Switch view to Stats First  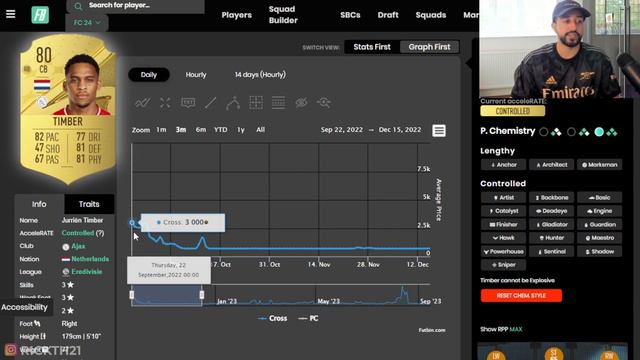372,47
